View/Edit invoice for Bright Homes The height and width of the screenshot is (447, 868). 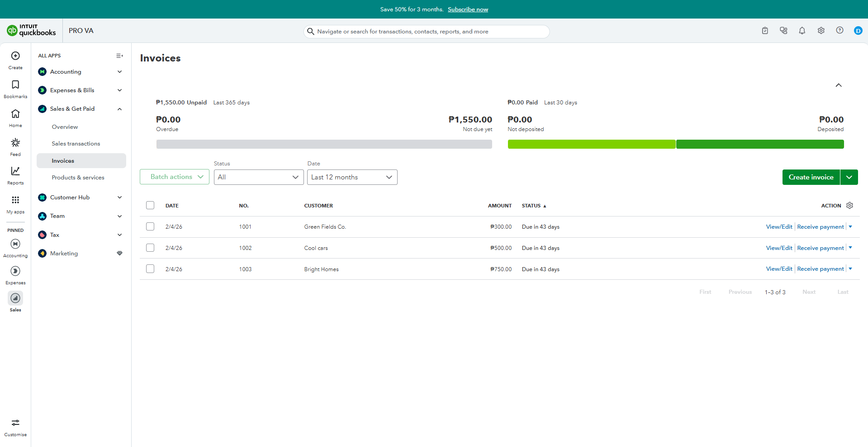pos(779,269)
